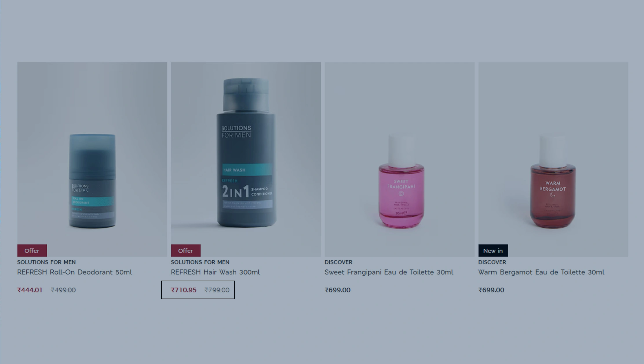This screenshot has height=364, width=644.
Task: Click the SOLUTIONS FOR MEN brand above the deodorant
Action: [x=46, y=262]
